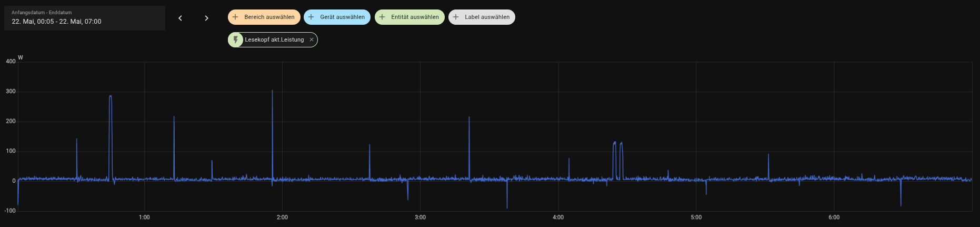Click the 1:00 time axis label

pos(144,217)
